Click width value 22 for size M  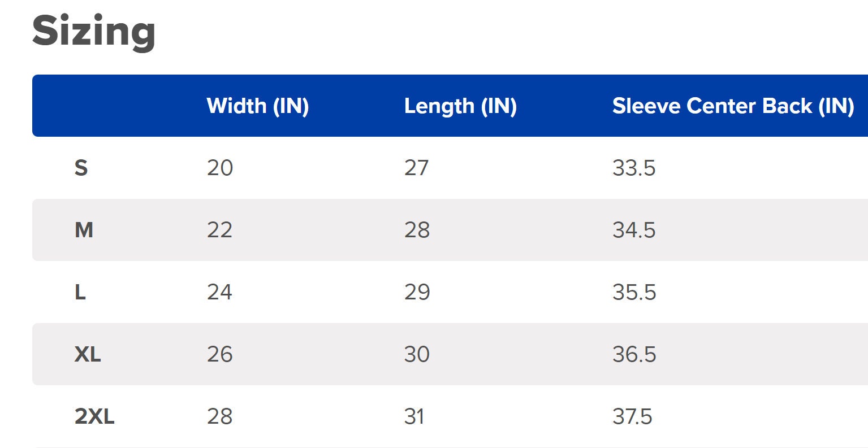219,230
